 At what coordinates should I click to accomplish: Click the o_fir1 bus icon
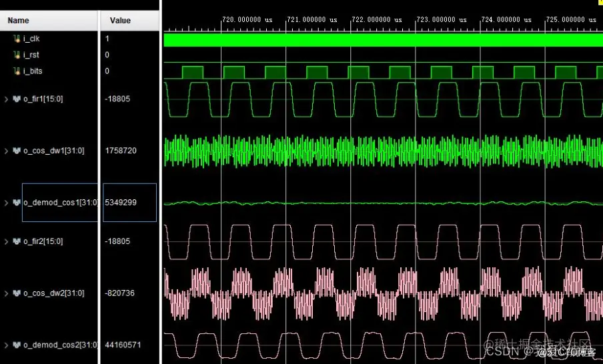pyautogui.click(x=17, y=99)
